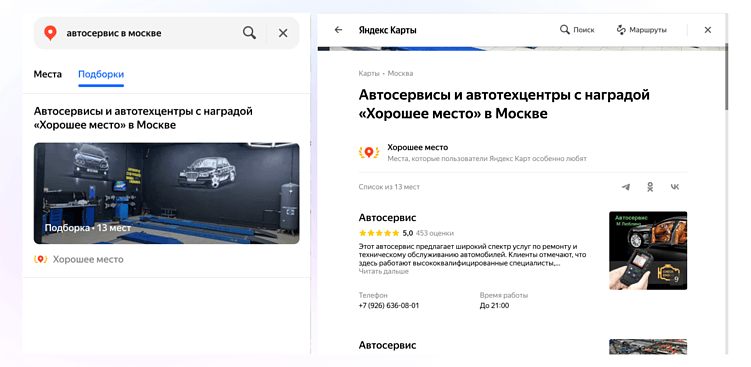The width and height of the screenshot is (751, 367).
Task: Click the Хорошее место badge icon under the collection
Action: point(40,259)
